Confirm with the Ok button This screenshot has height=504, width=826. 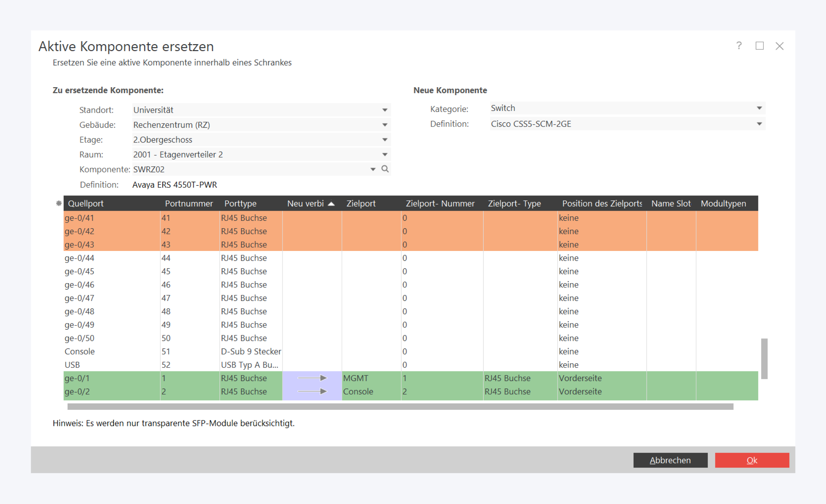(752, 460)
